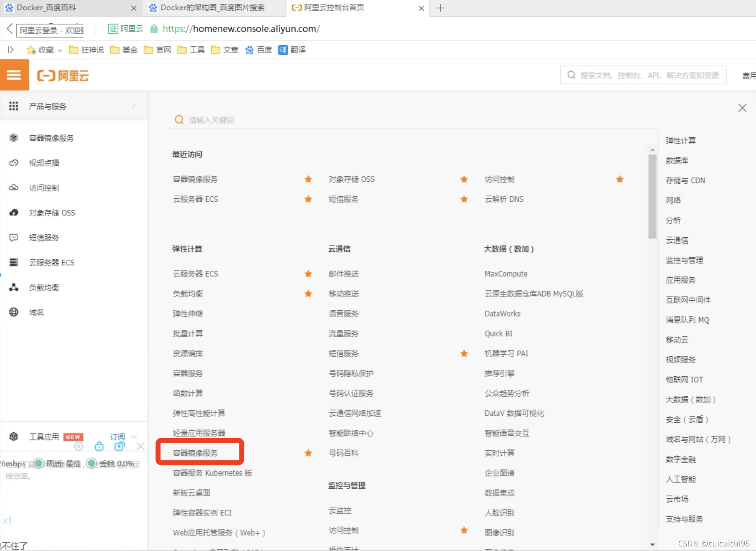The height and width of the screenshot is (551, 756).
Task: Open 视频点播 in sidebar
Action: tap(44, 163)
